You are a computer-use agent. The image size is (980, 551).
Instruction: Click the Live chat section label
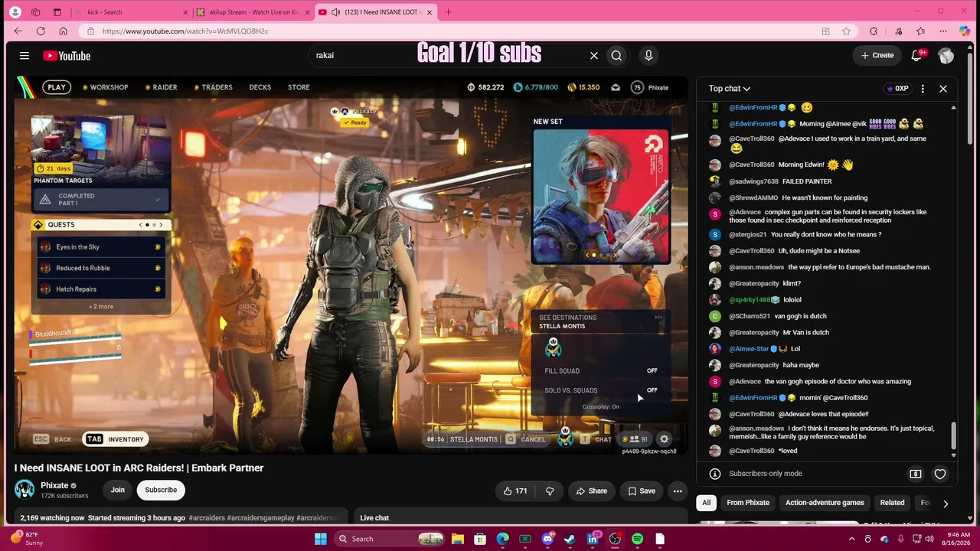pyautogui.click(x=374, y=518)
